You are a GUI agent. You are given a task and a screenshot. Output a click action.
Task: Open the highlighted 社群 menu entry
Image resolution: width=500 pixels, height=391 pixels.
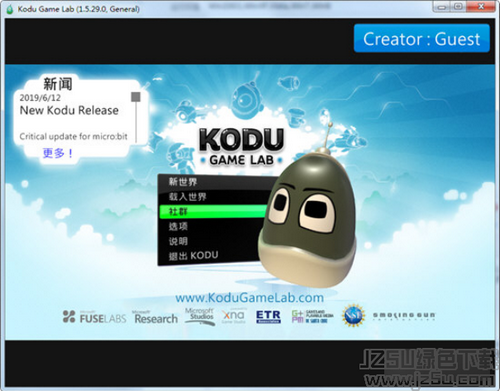click(x=213, y=211)
